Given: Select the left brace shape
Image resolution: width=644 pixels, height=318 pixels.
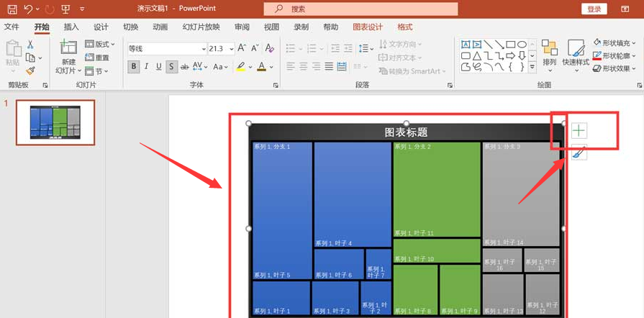Looking at the screenshot, I should point(510,67).
